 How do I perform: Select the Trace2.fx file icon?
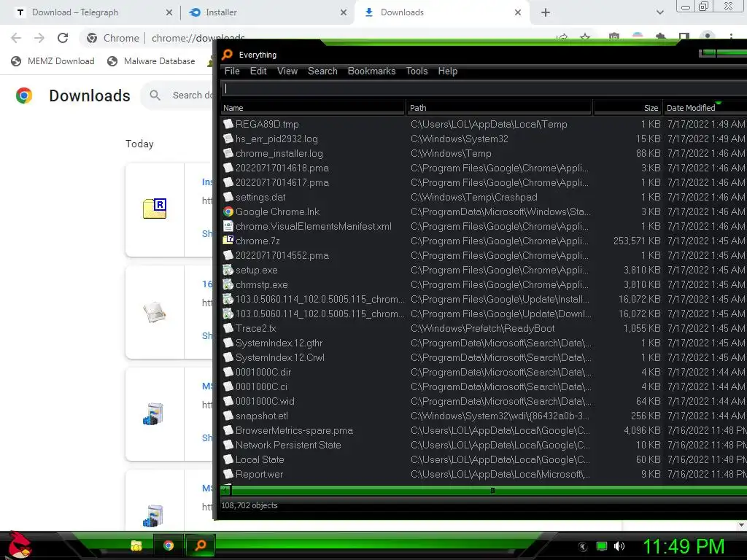point(228,328)
